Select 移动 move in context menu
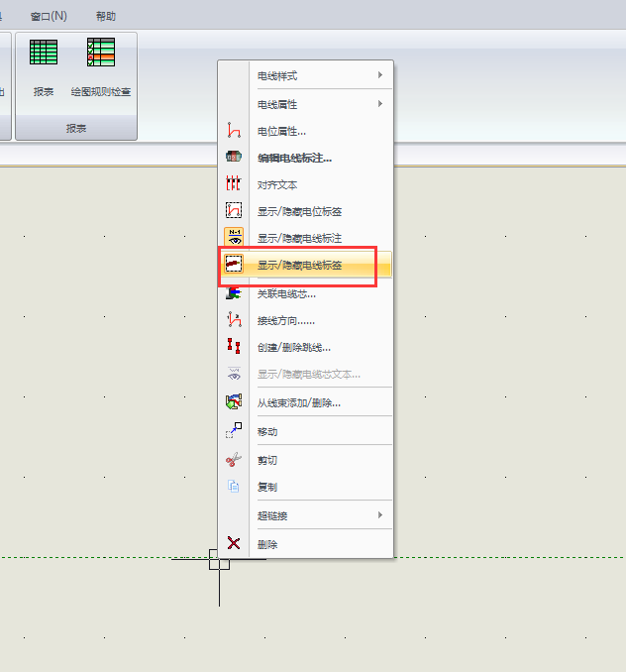The image size is (626, 672). (267, 432)
